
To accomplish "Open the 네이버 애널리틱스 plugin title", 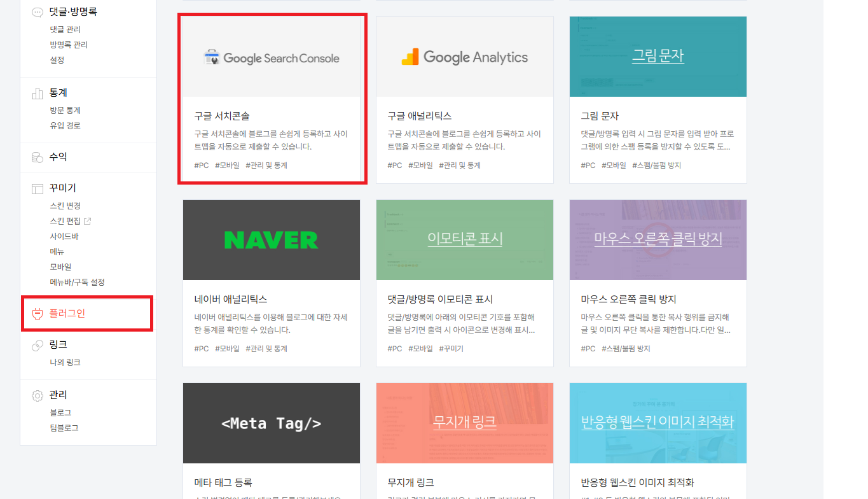I will click(231, 299).
